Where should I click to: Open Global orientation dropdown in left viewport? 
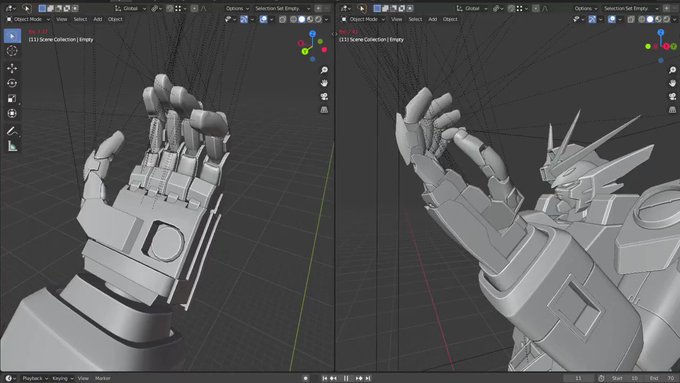131,8
